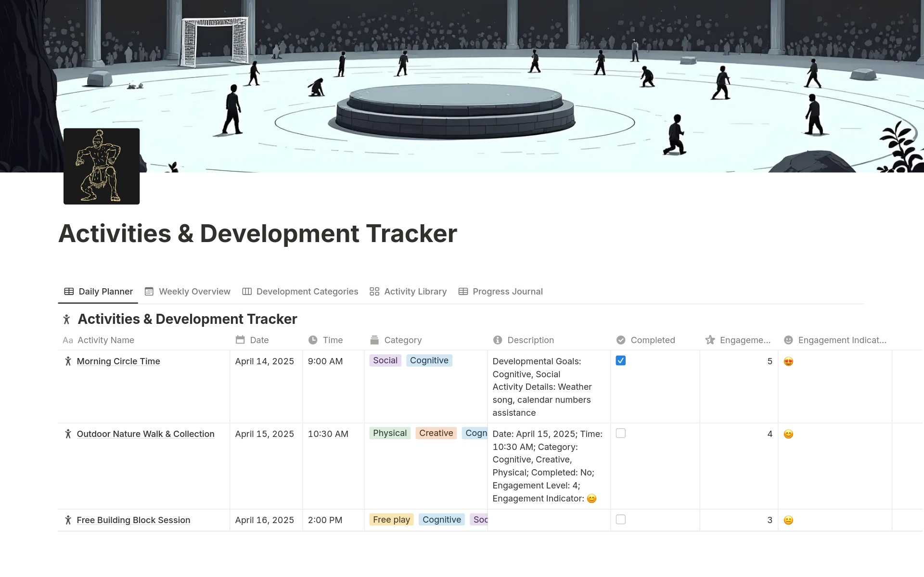This screenshot has height=577, width=924.
Task: Click the 9:00 AM time cell
Action: [x=333, y=387]
